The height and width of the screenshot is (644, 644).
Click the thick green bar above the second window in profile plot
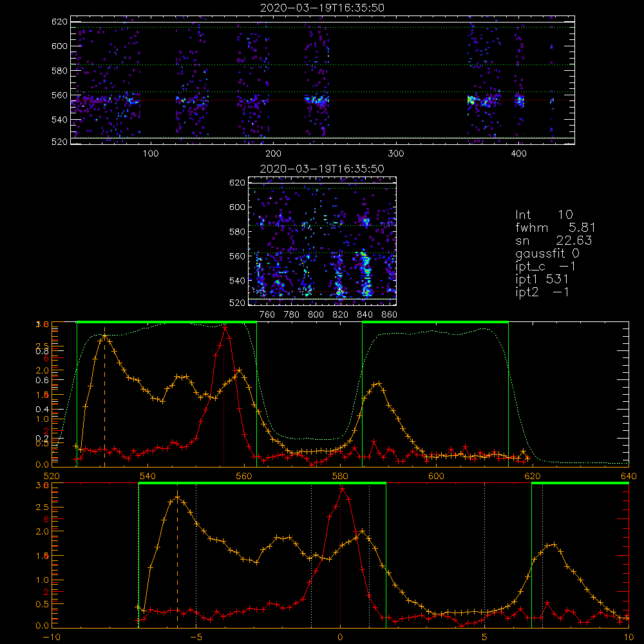[435, 322]
